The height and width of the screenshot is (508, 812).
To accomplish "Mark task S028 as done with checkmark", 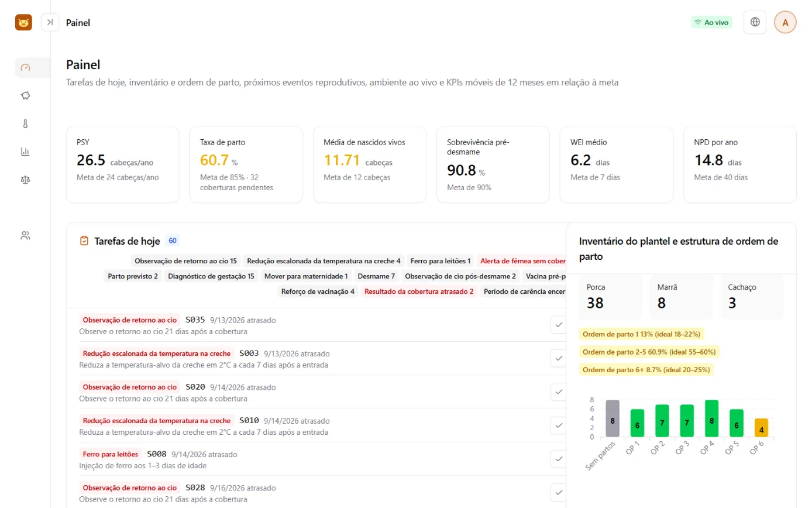I will 558,492.
